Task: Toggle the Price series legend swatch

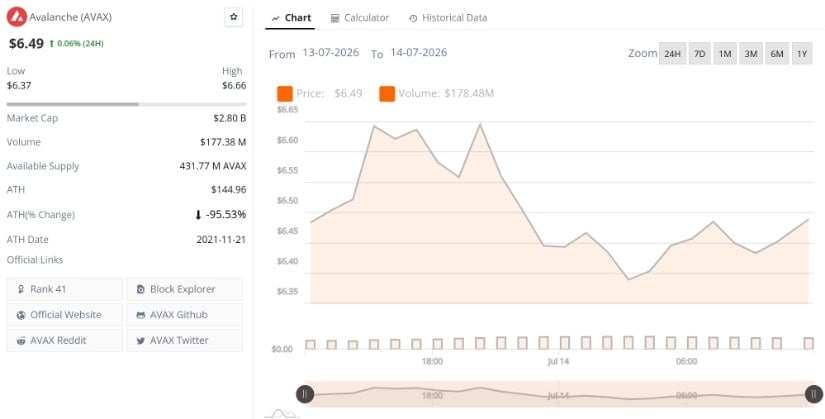Action: click(x=285, y=94)
